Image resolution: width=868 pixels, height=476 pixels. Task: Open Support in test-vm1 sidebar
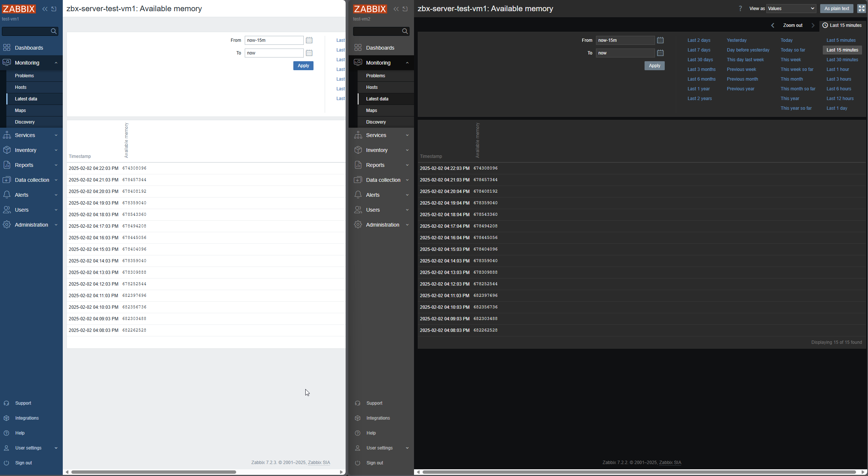23,403
